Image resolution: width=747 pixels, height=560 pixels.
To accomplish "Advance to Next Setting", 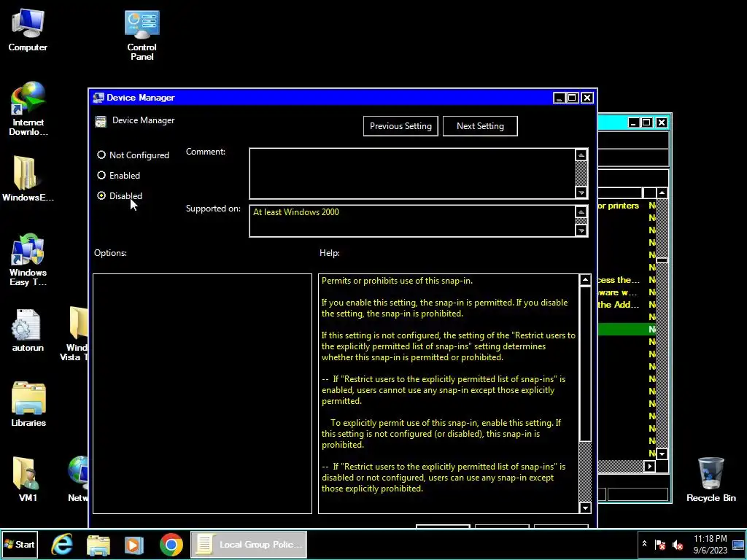I will 480,126.
